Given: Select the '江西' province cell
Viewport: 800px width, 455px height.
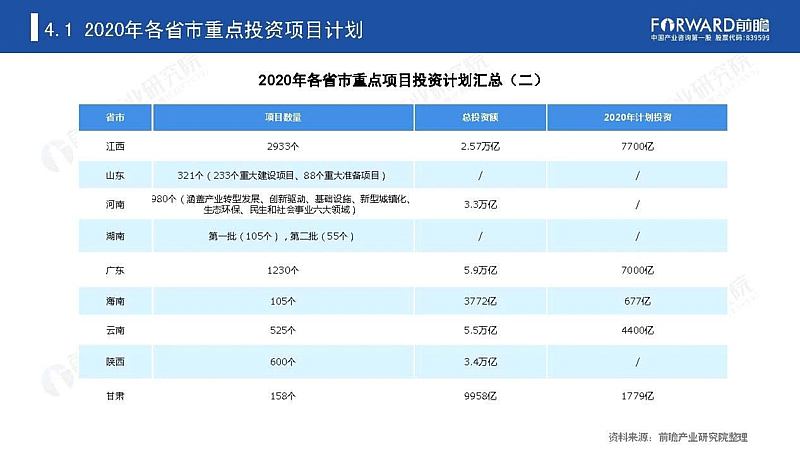Looking at the screenshot, I should click(x=115, y=146).
